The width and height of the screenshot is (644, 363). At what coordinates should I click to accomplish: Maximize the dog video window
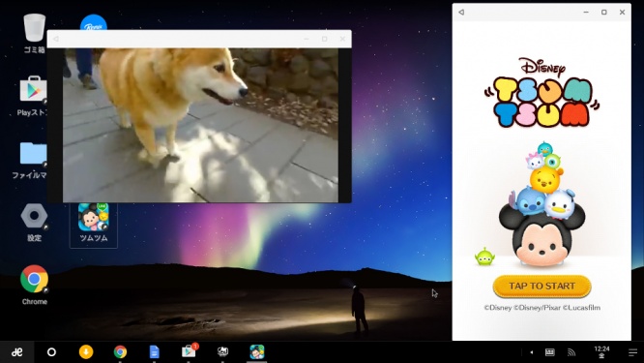click(x=325, y=39)
